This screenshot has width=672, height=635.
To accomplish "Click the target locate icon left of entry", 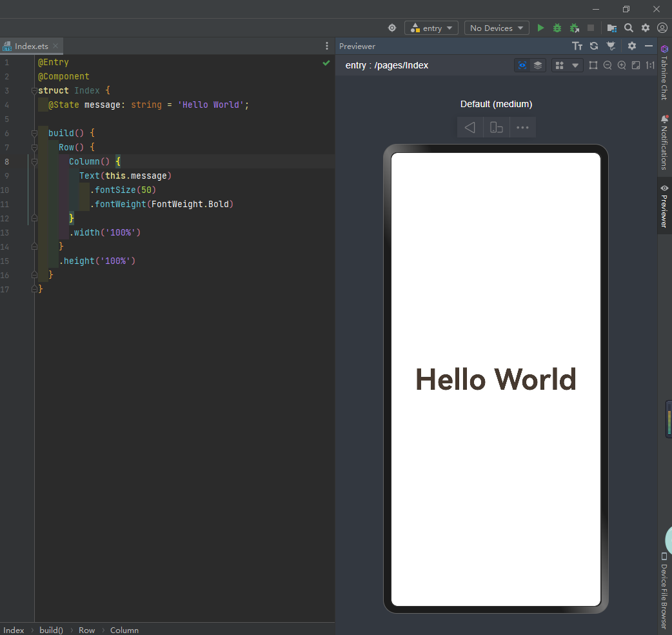I will click(x=392, y=28).
